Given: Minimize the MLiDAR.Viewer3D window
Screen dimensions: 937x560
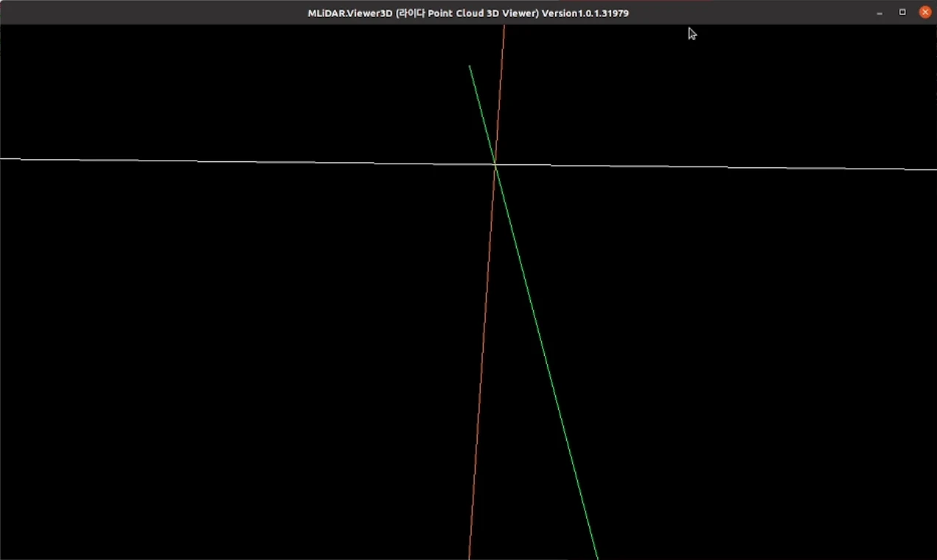Looking at the screenshot, I should tap(879, 13).
